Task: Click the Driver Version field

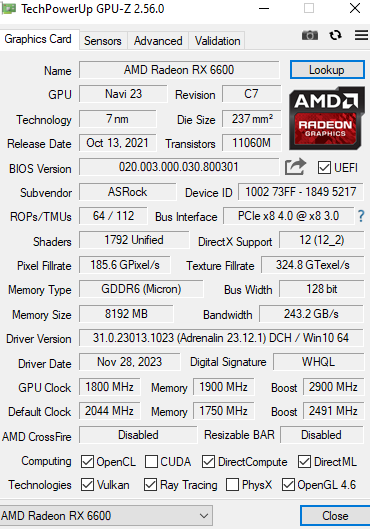Action: (x=221, y=338)
